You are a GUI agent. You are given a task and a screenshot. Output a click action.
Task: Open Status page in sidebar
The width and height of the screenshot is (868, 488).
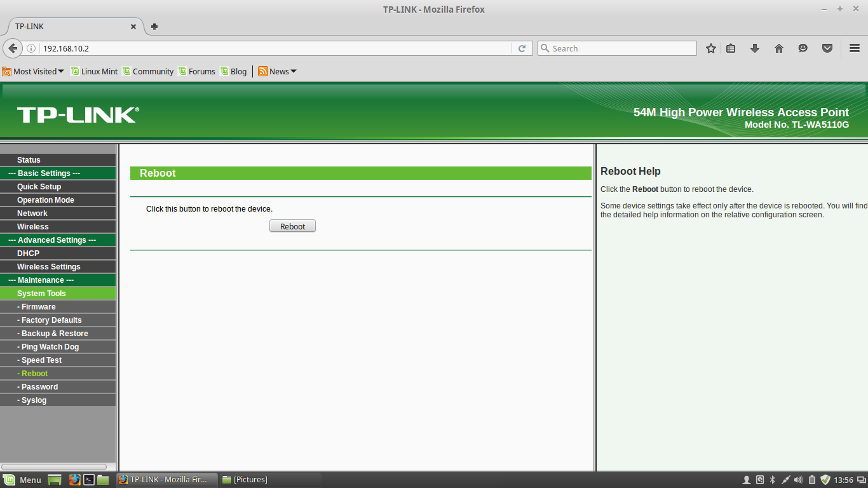[58, 160]
